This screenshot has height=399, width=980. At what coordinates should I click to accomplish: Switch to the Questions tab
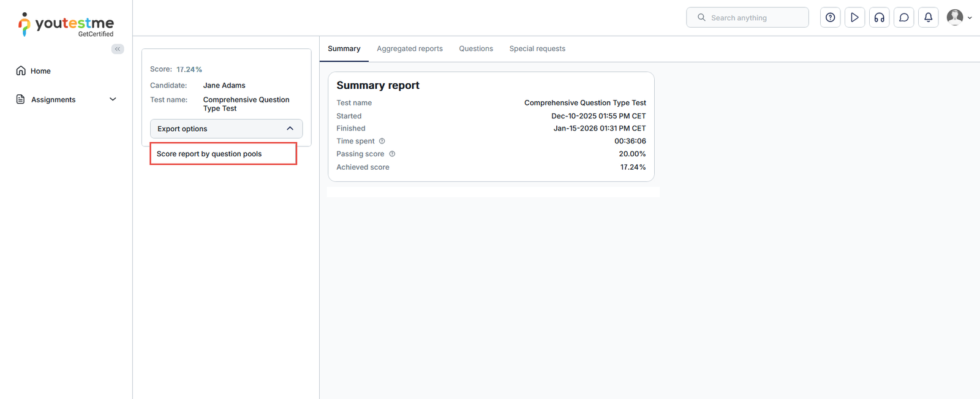coord(476,49)
